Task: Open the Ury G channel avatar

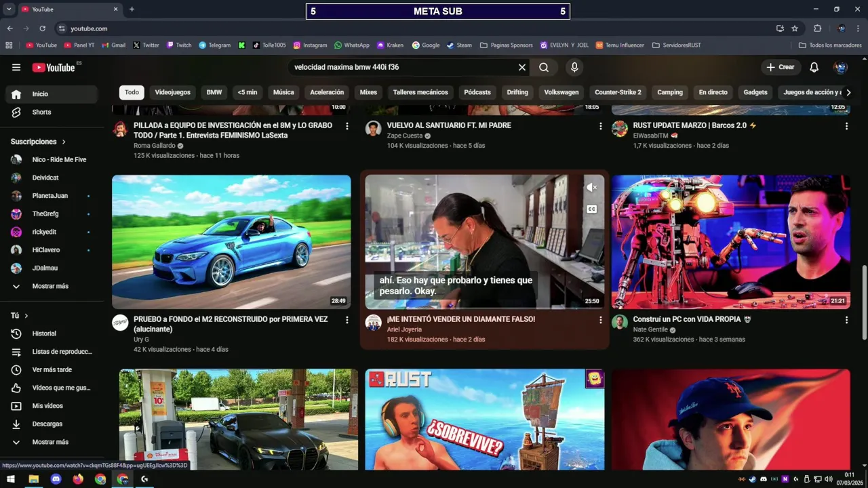Action: [120, 323]
